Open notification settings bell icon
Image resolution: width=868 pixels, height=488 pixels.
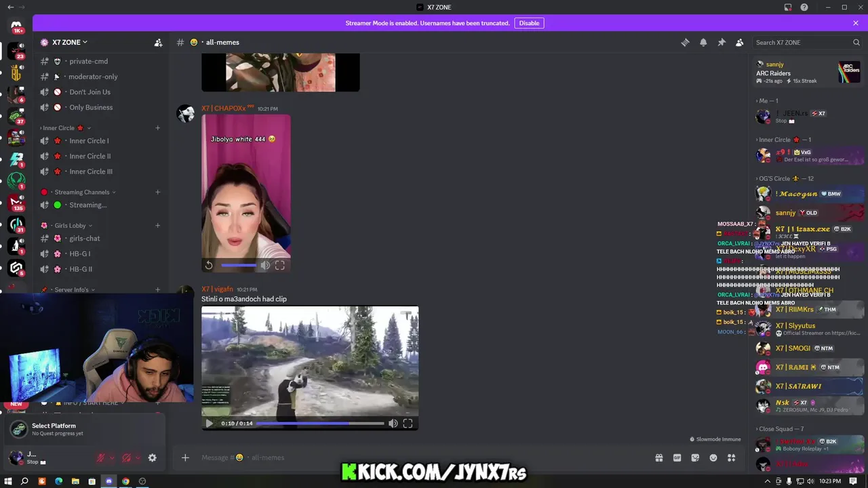coord(703,42)
